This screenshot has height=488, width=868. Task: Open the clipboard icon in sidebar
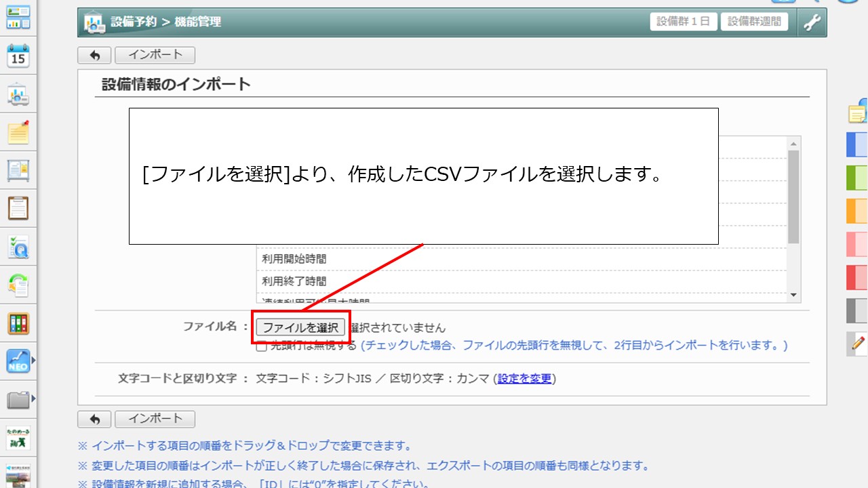pyautogui.click(x=18, y=208)
